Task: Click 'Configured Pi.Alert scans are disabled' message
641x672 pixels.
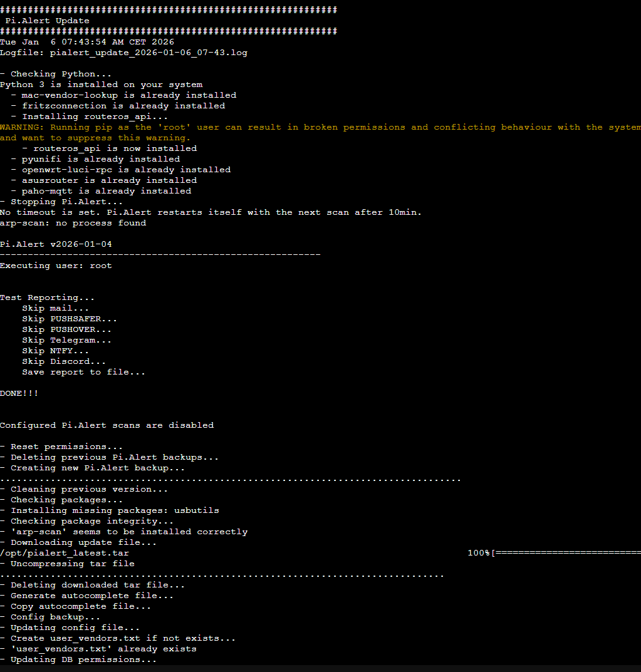Action: click(107, 425)
